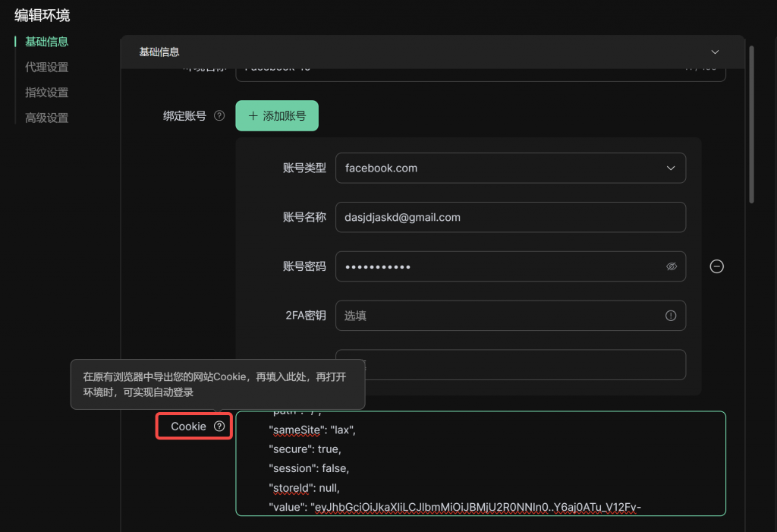Click the environment name field at top
This screenshot has width=777, height=532.
coord(480,74)
